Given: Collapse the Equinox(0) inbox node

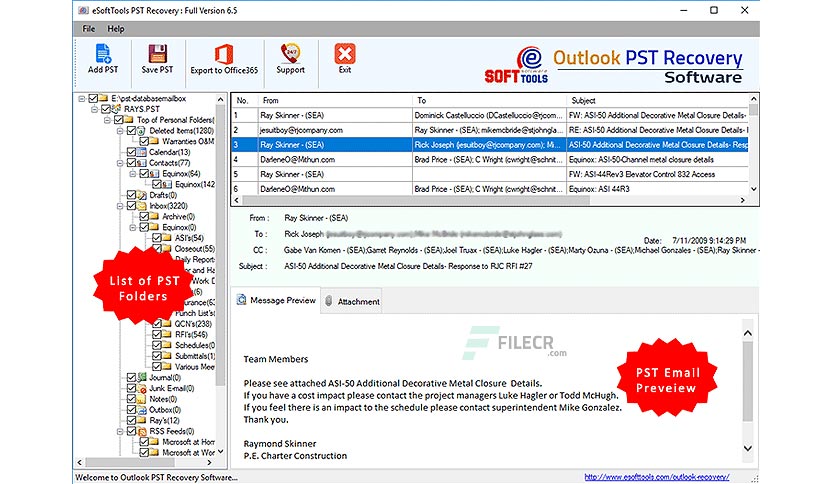Looking at the screenshot, I should (133, 227).
